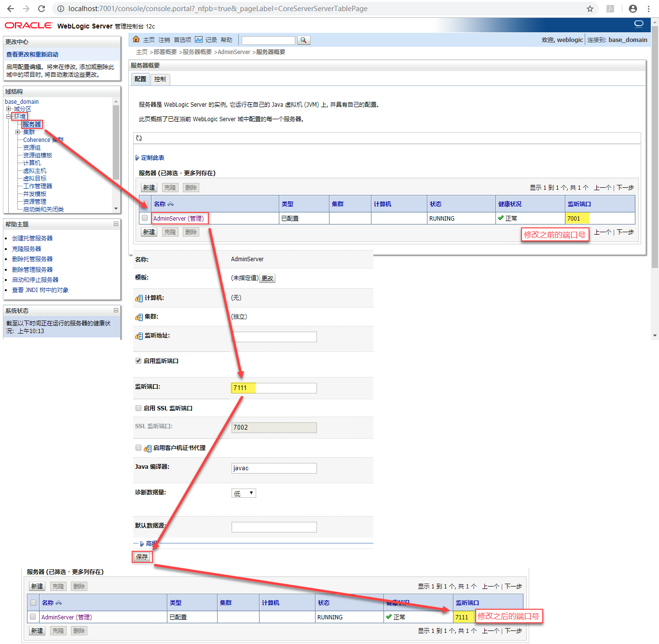This screenshot has width=659, height=644.
Task: Sort the upper server table by 名称 arrow icon
Action: (x=170, y=204)
